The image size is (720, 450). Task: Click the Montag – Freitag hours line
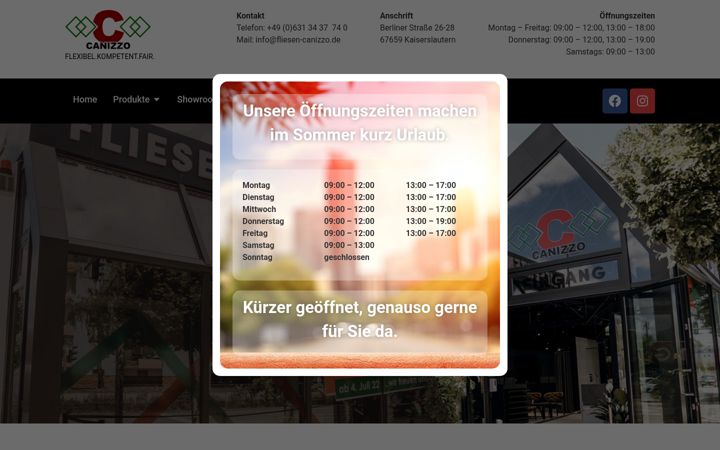coord(571,28)
